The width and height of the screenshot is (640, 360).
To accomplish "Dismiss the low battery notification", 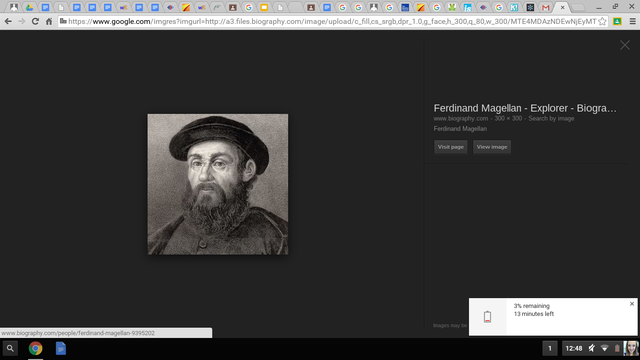I will (632, 304).
